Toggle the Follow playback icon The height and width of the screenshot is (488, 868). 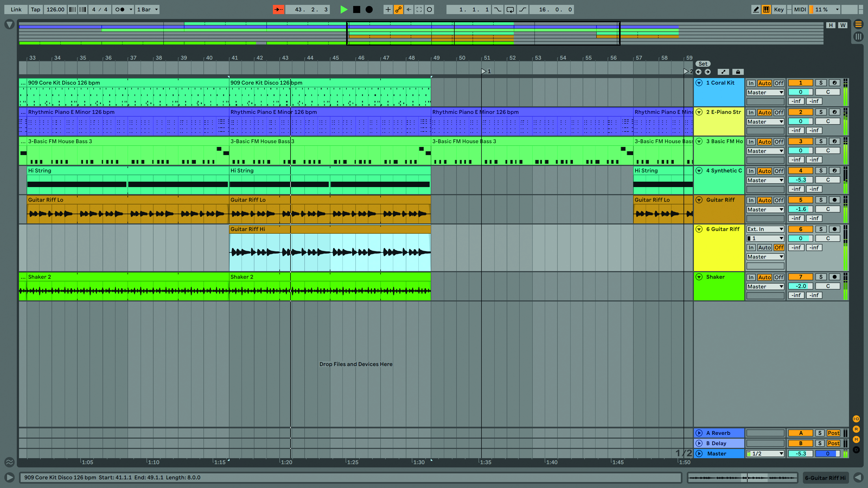(278, 9)
